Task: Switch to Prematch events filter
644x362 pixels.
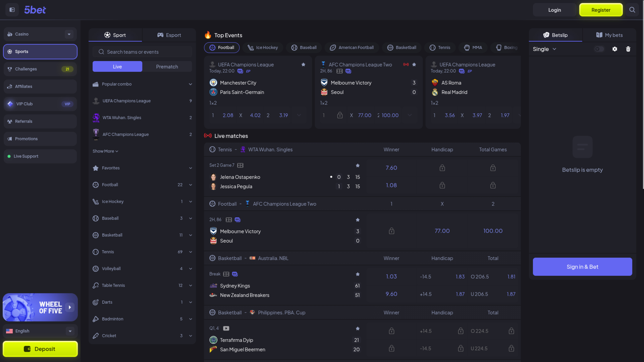Action: click(x=167, y=66)
